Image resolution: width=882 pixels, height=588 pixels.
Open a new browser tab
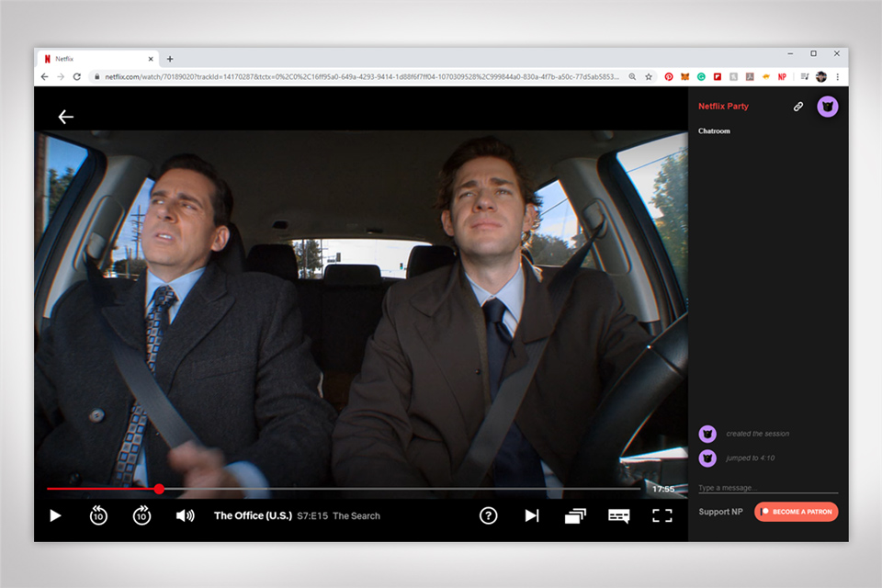170,59
